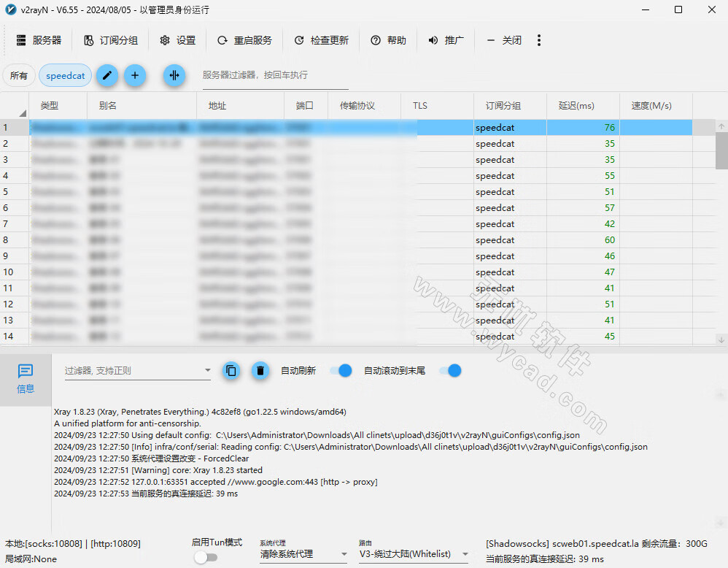Click the server filter input box

point(277,75)
